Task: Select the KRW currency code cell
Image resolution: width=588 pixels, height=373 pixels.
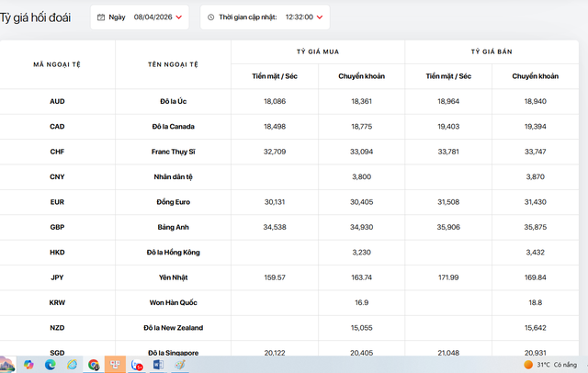Action: click(57, 302)
